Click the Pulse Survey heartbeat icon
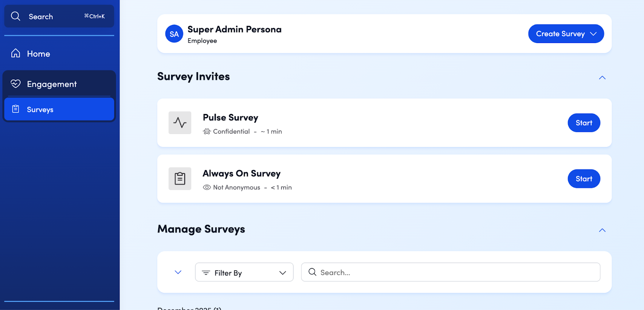The width and height of the screenshot is (644, 310). click(x=180, y=123)
